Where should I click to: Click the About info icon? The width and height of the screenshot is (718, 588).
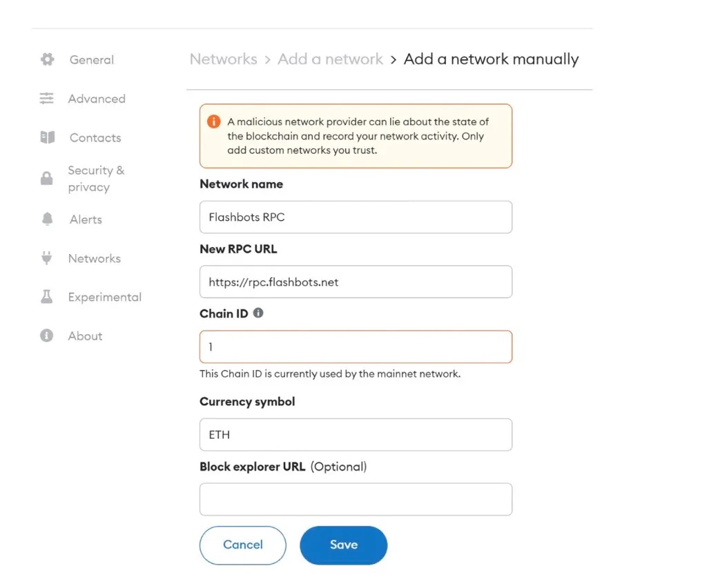[47, 336]
